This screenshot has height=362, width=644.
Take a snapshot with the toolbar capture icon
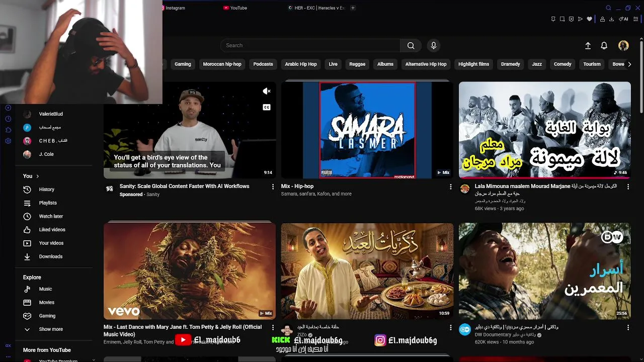pyautogui.click(x=562, y=19)
